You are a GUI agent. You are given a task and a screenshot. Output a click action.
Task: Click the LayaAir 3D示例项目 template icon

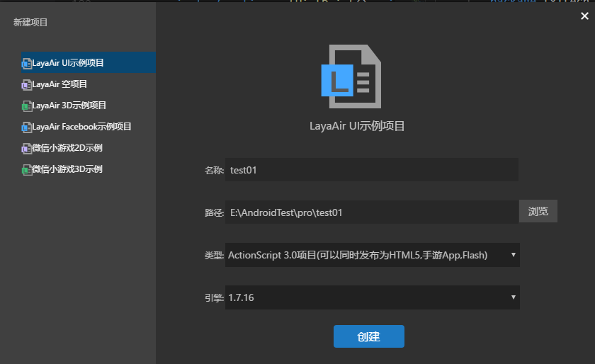coord(27,106)
